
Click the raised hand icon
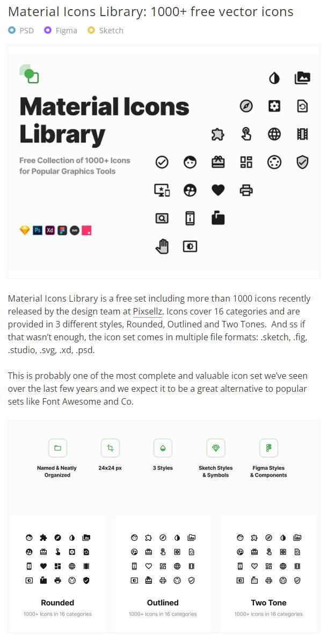click(x=162, y=246)
